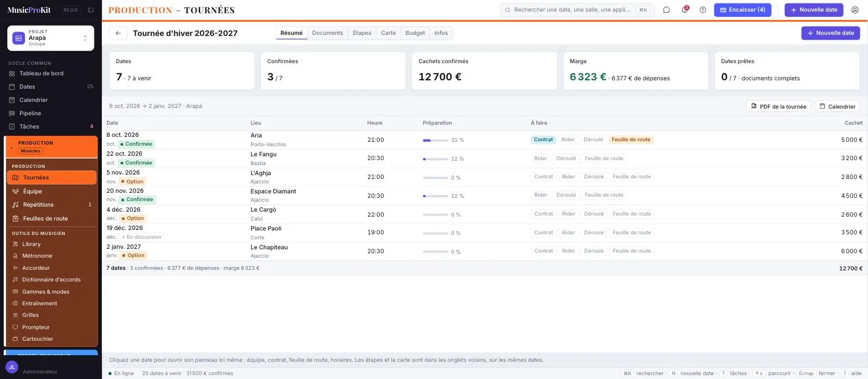Open the Espace Diamant date row
The width and height of the screenshot is (868, 379).
coord(484,196)
